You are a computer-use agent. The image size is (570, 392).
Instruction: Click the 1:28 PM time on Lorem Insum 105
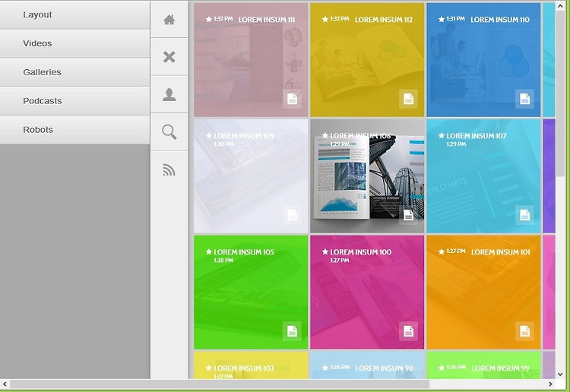tap(223, 260)
